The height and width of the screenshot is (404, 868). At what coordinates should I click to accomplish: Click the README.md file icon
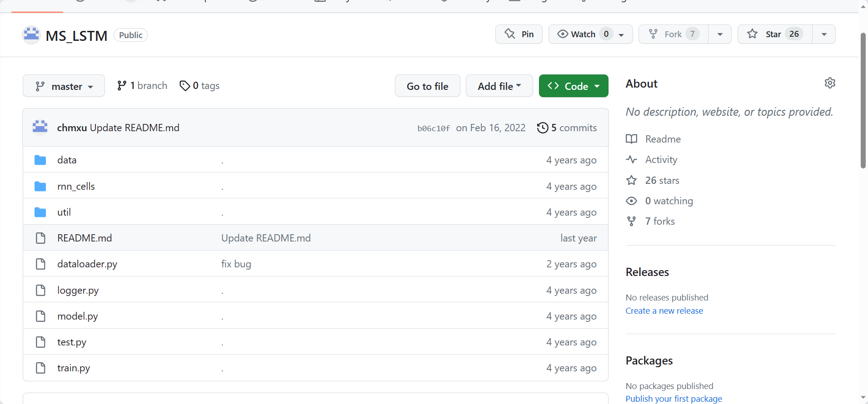pos(40,238)
